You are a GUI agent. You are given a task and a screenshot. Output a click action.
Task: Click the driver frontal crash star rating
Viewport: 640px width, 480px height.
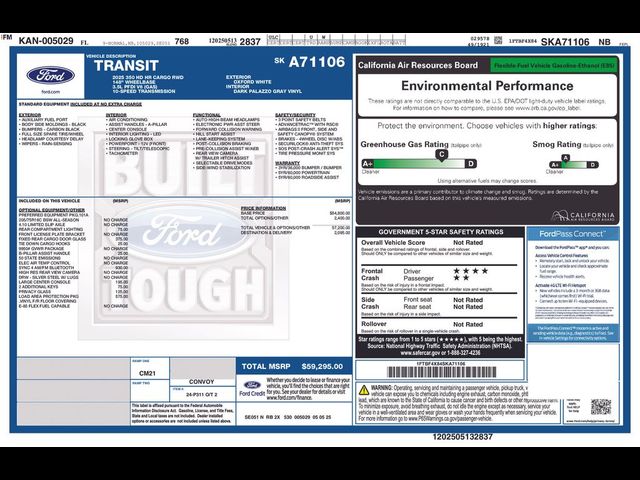pos(471,271)
